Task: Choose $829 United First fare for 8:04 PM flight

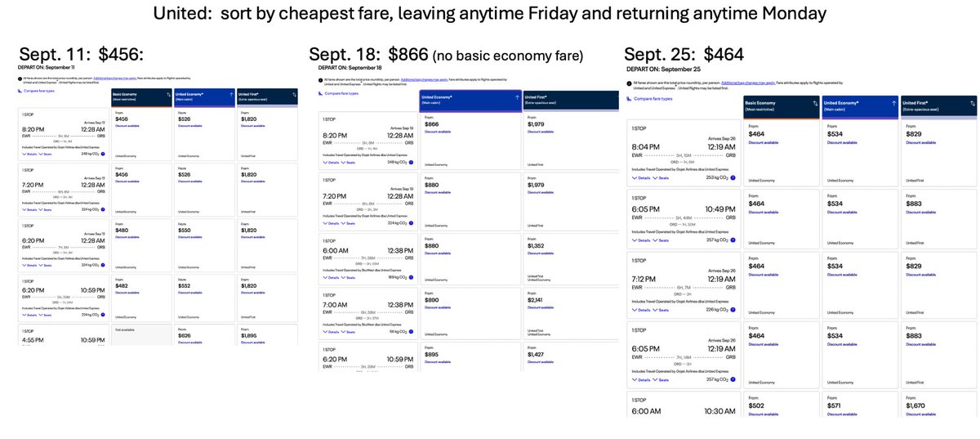Action: [x=938, y=153]
